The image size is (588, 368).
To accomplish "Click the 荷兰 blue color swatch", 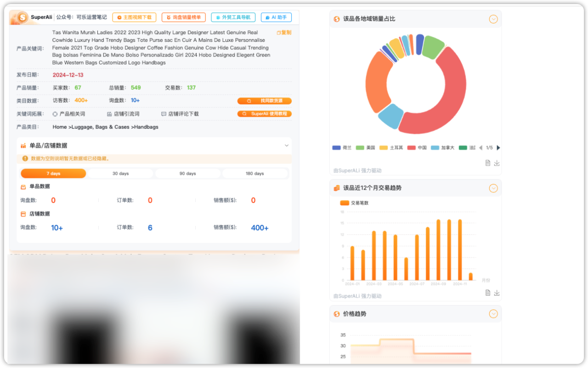I will point(336,147).
